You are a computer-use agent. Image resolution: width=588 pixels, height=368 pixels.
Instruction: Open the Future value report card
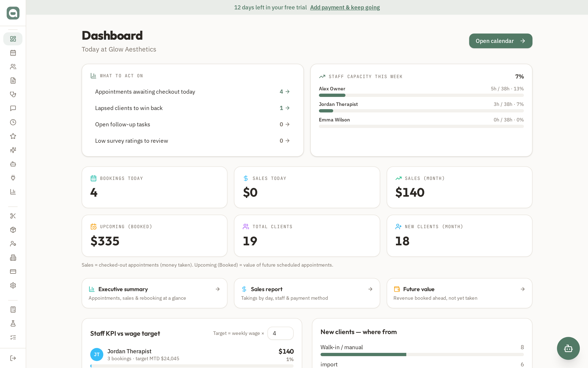pos(459,293)
